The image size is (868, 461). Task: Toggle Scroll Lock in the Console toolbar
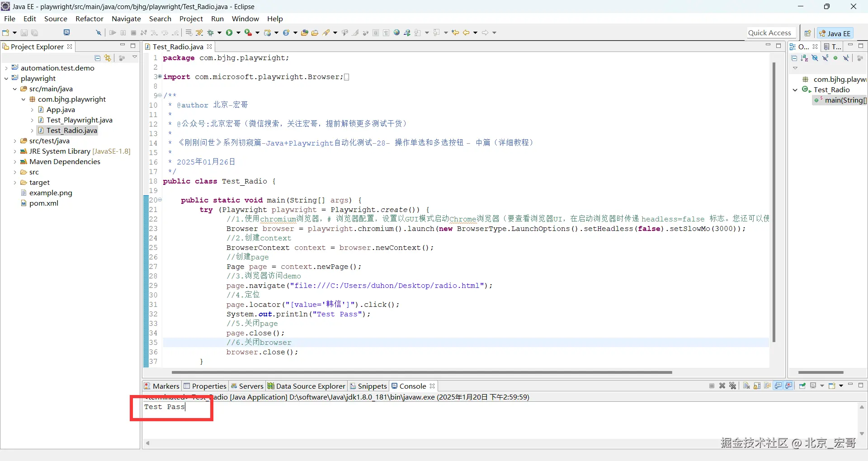click(757, 386)
